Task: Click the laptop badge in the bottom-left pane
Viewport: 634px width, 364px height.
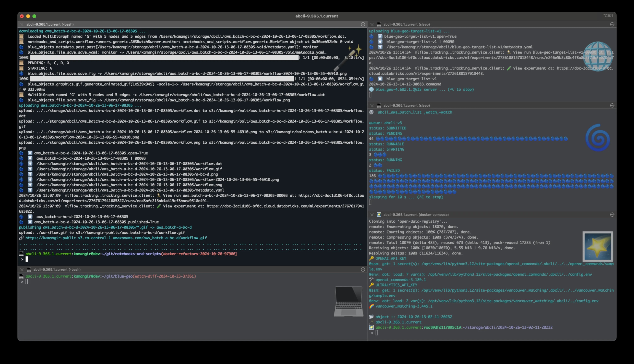Action: click(x=349, y=301)
